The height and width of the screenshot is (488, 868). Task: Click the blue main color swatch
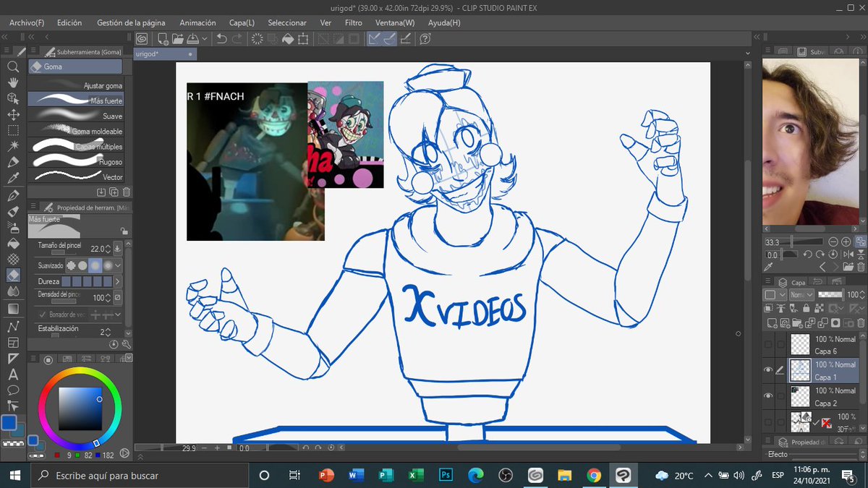tap(9, 423)
